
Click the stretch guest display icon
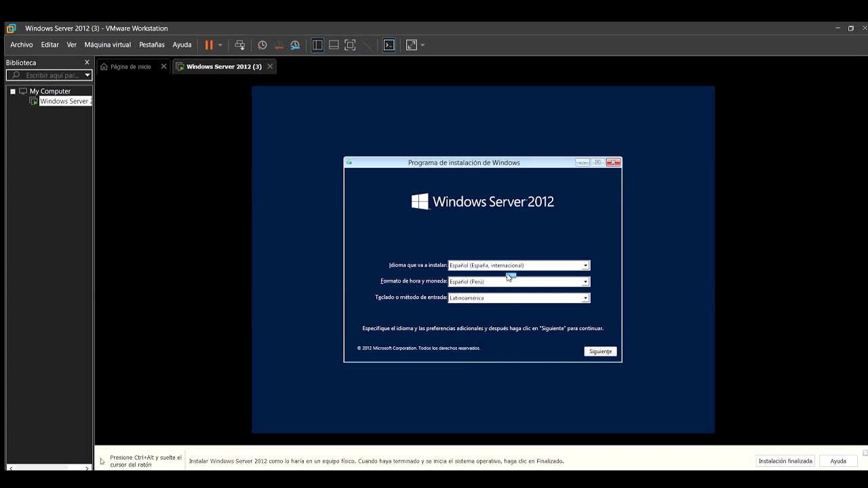(x=412, y=45)
